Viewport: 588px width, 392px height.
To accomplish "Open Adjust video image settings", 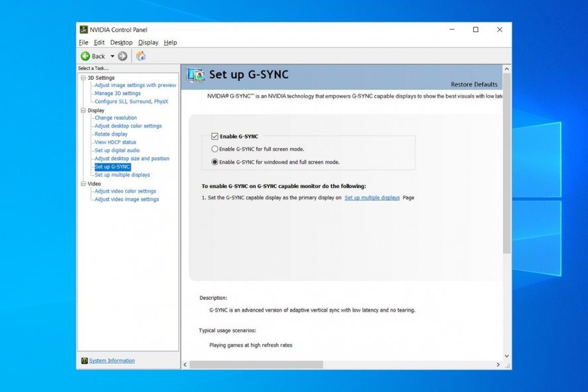I will click(x=127, y=199).
